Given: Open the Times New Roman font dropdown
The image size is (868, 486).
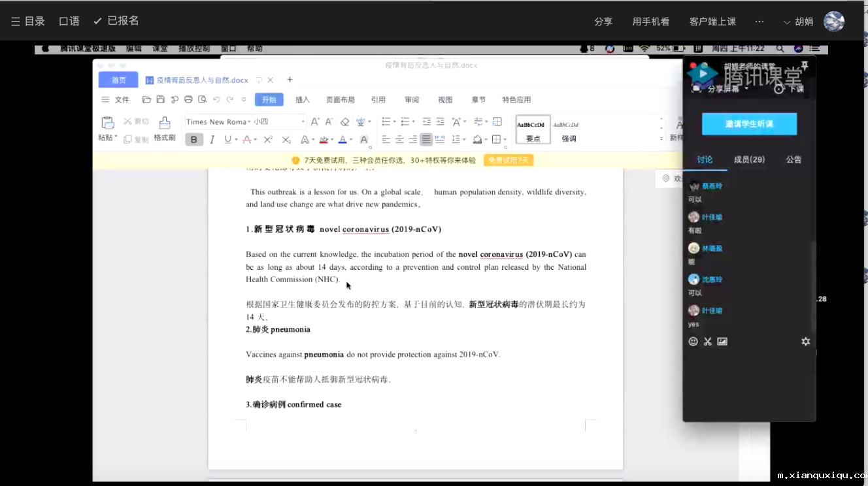Looking at the screenshot, I should [x=216, y=122].
